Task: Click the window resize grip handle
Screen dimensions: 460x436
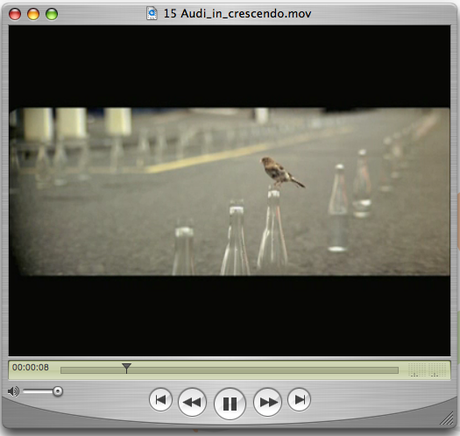Action: [x=447, y=418]
